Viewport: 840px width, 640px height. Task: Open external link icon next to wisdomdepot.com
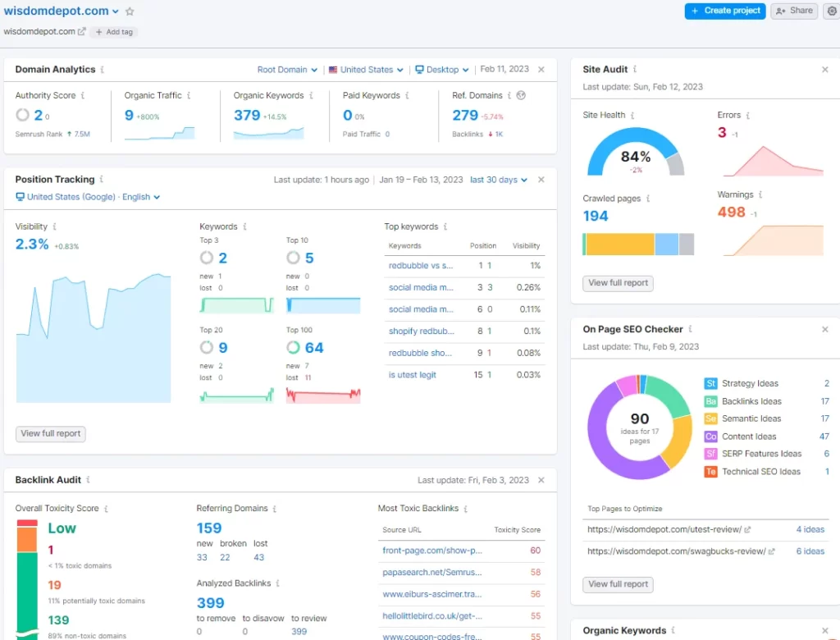coord(81,32)
